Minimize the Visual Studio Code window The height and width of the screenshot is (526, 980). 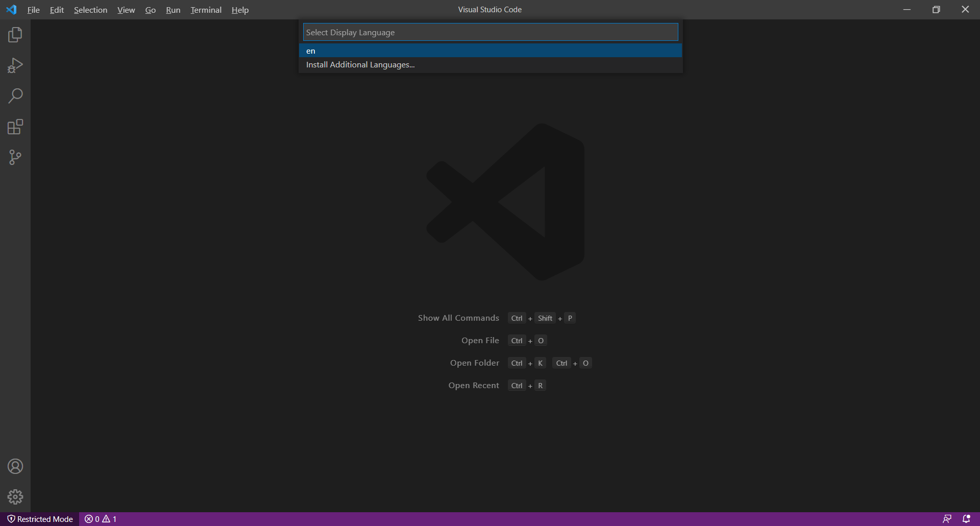coord(907,10)
